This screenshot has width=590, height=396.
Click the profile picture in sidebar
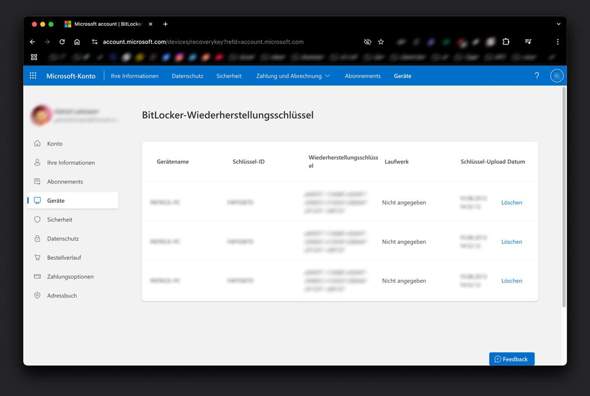tap(41, 115)
